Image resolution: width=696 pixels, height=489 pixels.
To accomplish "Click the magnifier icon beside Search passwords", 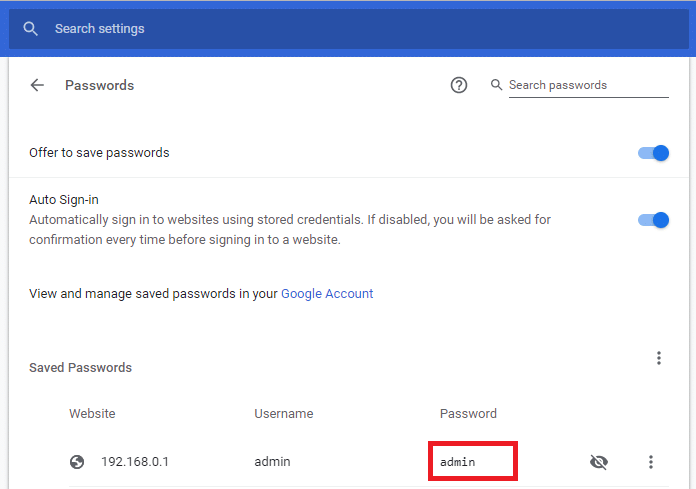I will coord(496,84).
